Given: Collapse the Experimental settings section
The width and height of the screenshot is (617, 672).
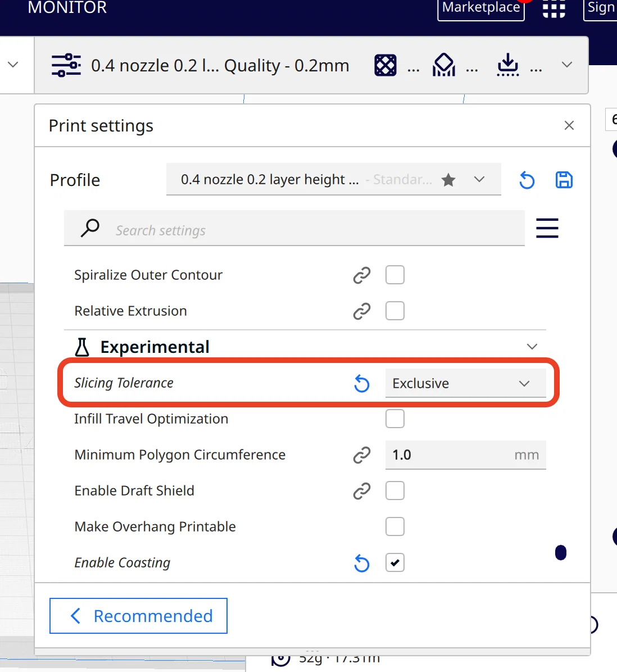Looking at the screenshot, I should tap(532, 347).
